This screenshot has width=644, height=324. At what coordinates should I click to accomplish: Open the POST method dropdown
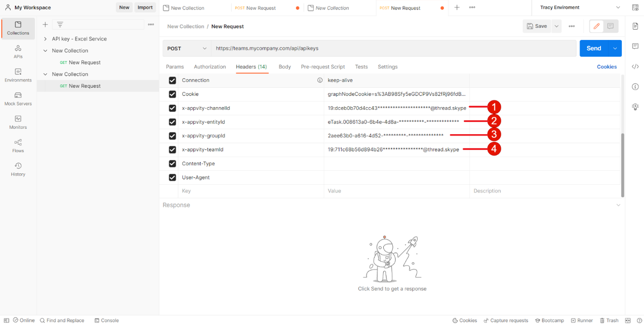point(187,48)
